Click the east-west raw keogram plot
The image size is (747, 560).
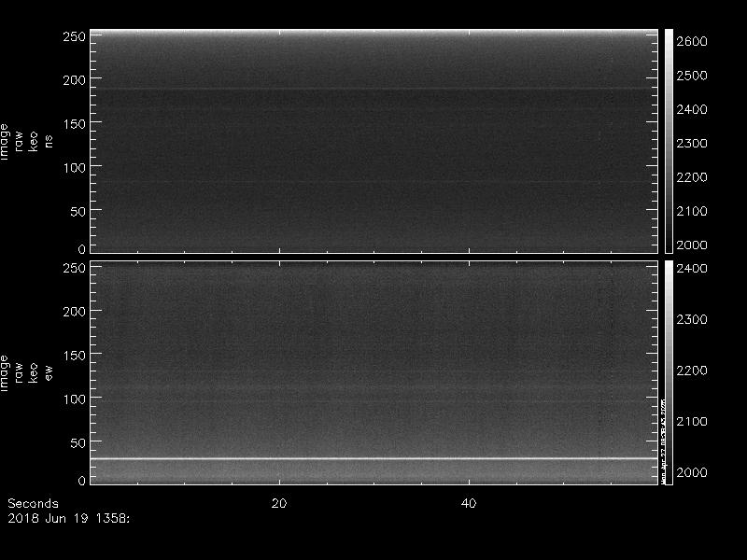coord(374,372)
